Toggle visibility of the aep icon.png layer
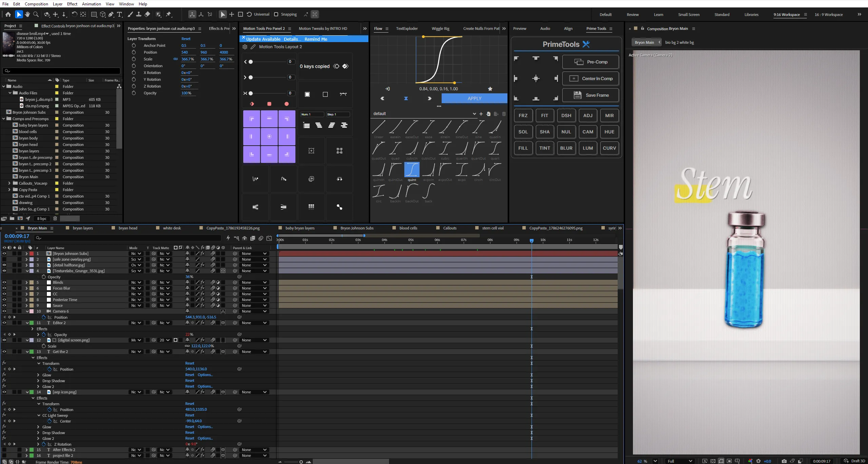The height and width of the screenshot is (464, 868). tap(4, 392)
